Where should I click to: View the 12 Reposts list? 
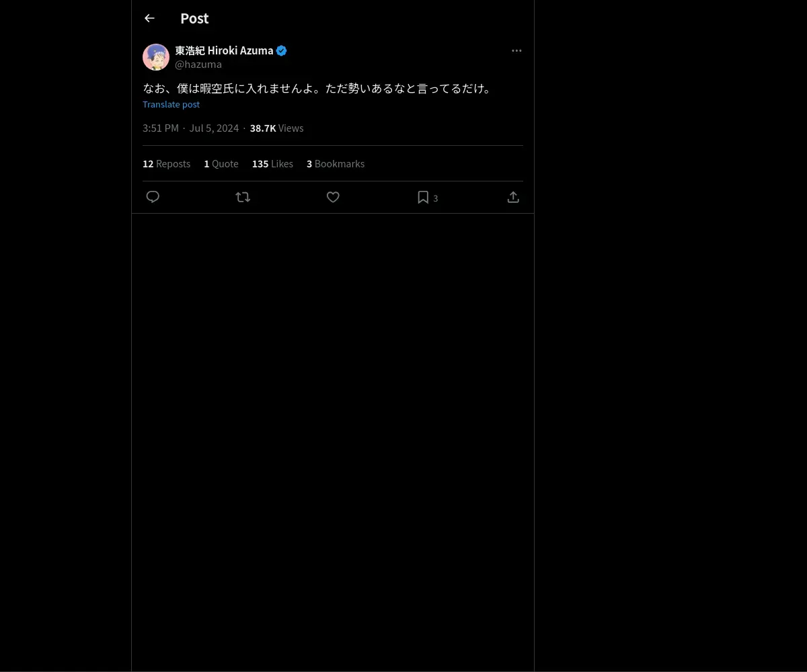tap(166, 164)
